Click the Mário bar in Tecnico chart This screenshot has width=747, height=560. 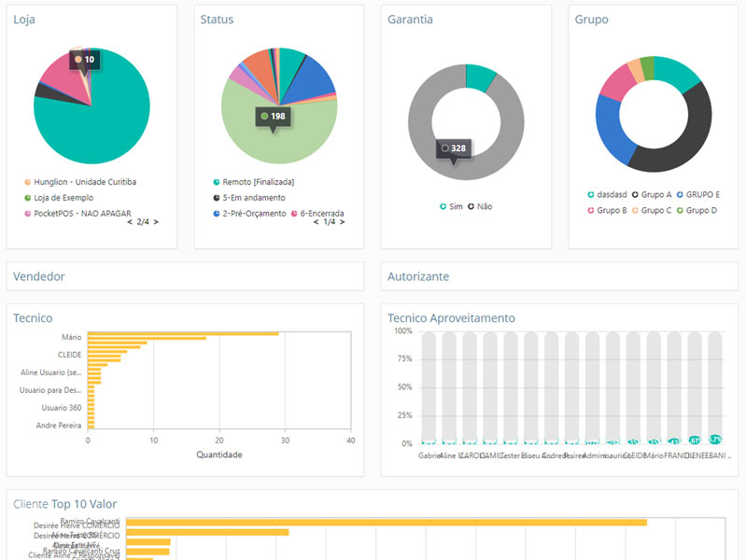coord(183,333)
